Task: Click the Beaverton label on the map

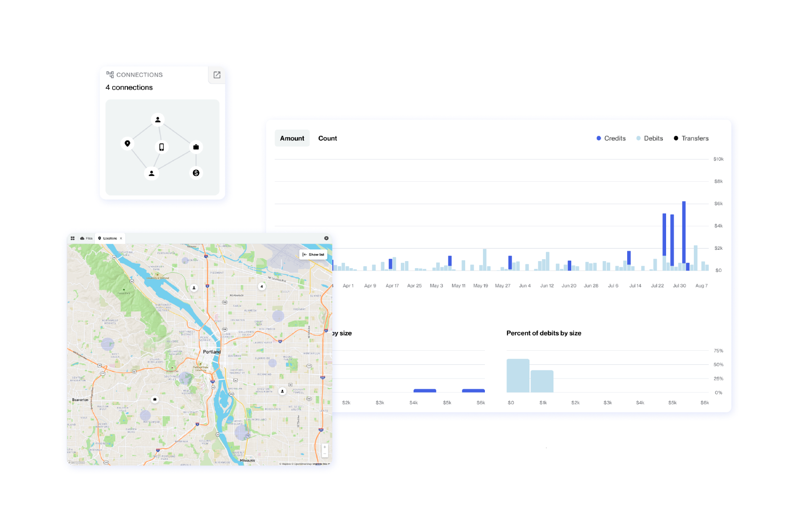Action: coord(80,400)
